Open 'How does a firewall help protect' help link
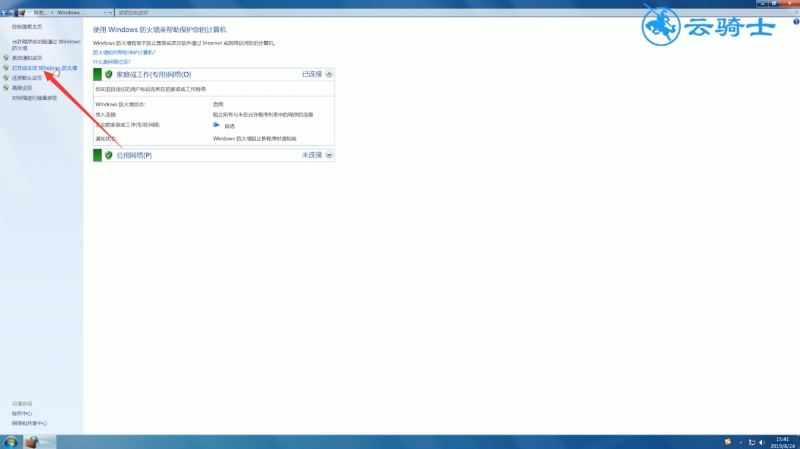This screenshot has width=800, height=449. (x=124, y=52)
